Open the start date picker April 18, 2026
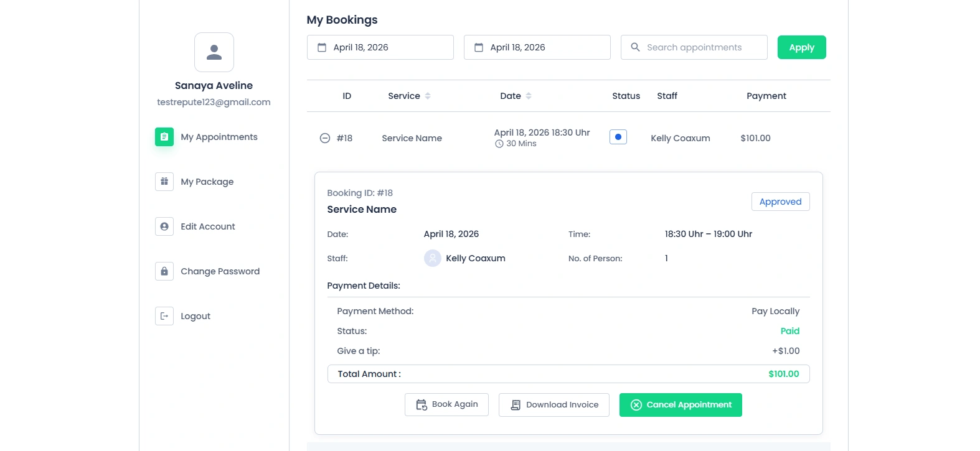This screenshot has height=451, width=980. tap(380, 47)
